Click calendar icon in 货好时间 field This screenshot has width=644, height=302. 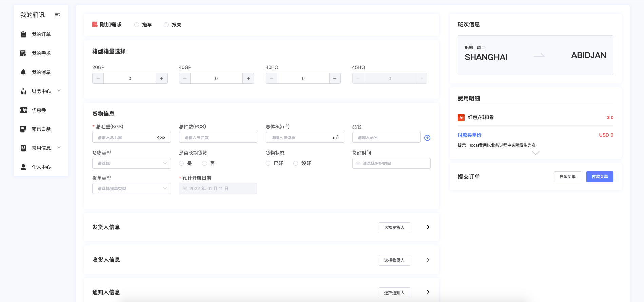point(358,163)
